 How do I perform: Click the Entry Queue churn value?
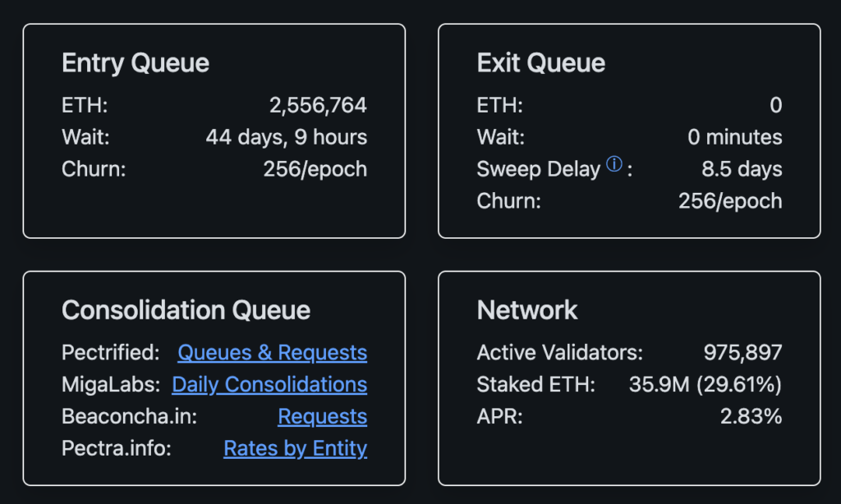point(315,170)
